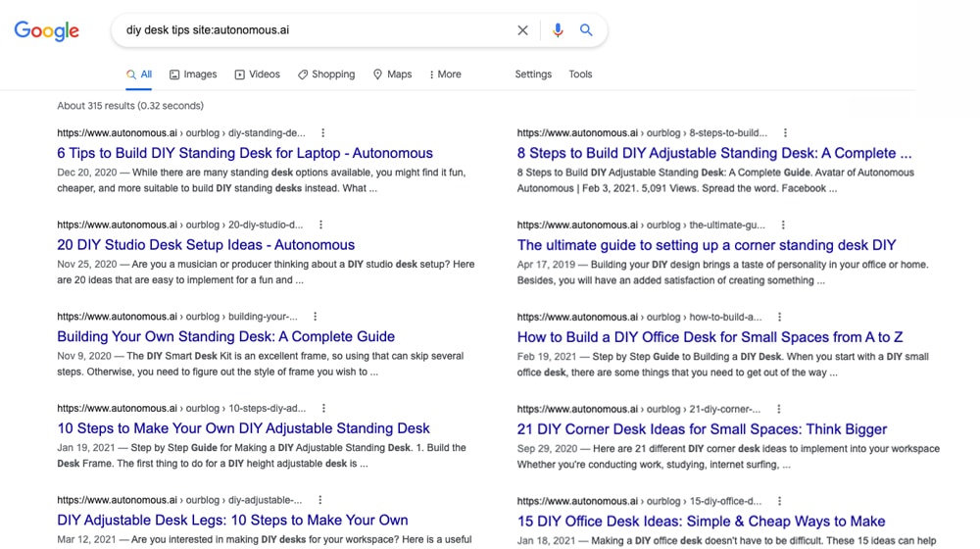Open three-dot menu for 8 Steps to Build result
Screen dimensions: 980x549
(x=786, y=132)
